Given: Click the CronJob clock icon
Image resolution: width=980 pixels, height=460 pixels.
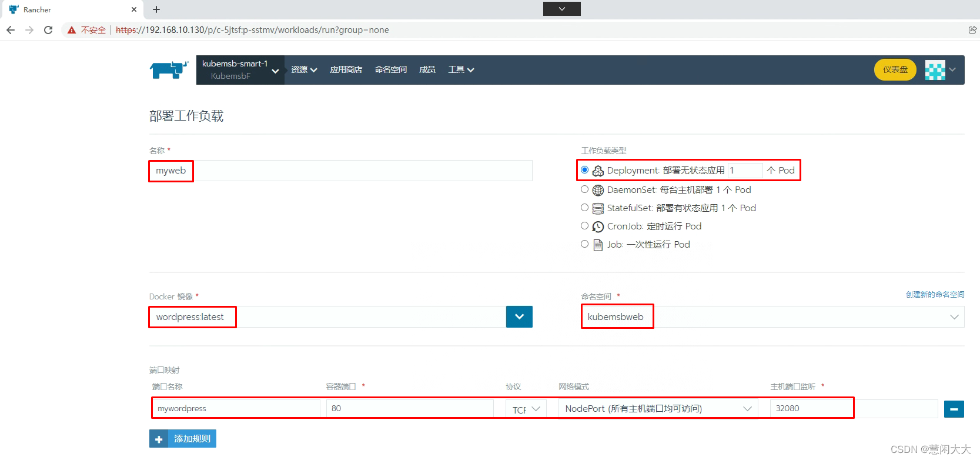Looking at the screenshot, I should (598, 226).
